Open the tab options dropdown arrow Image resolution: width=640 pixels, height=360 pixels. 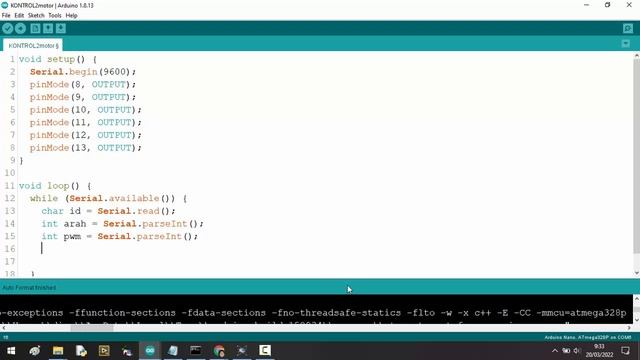(x=626, y=44)
